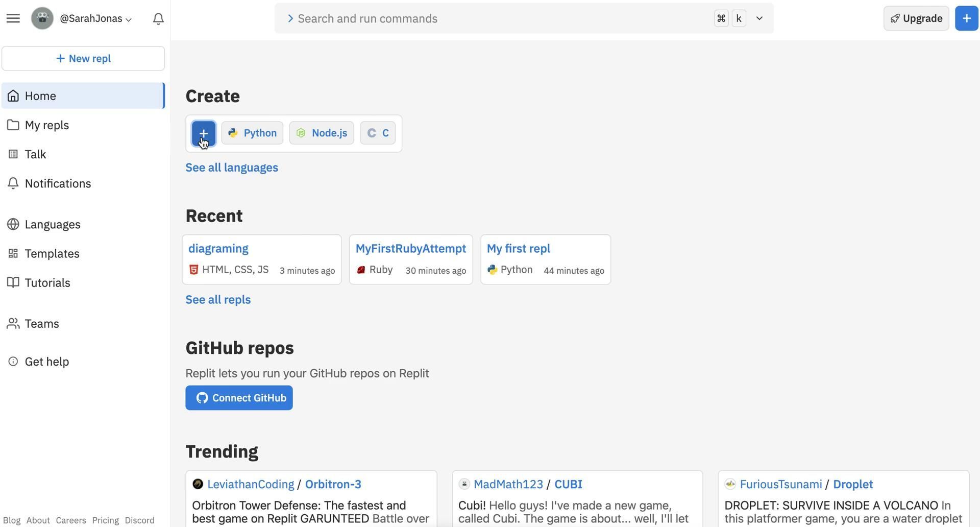Expand the command bar dropdown chevron
Image resolution: width=980 pixels, height=527 pixels.
(759, 18)
